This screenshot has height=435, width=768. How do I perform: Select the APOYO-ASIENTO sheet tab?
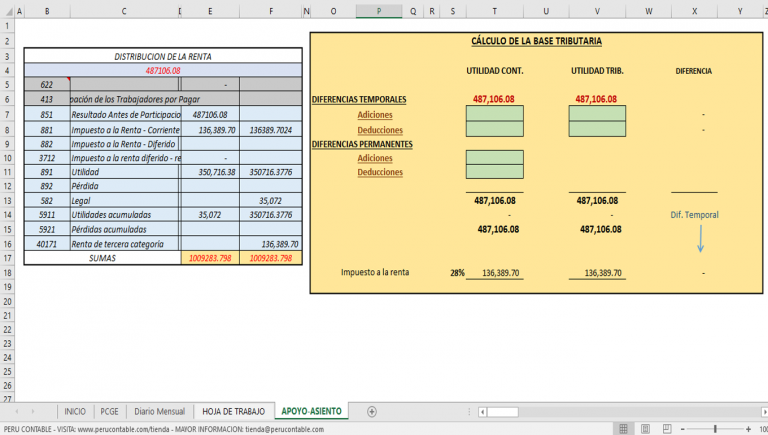(x=312, y=411)
